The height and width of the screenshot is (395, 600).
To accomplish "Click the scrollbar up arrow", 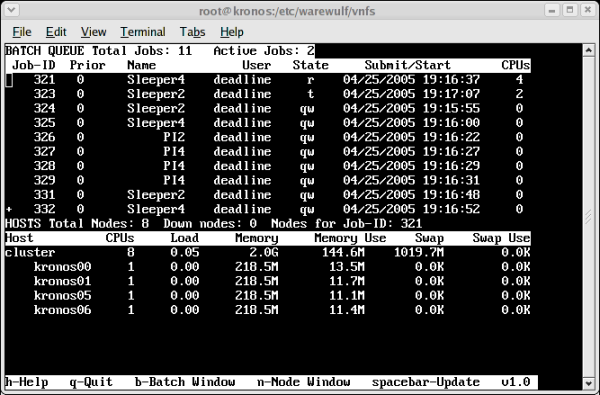I will click(588, 50).
